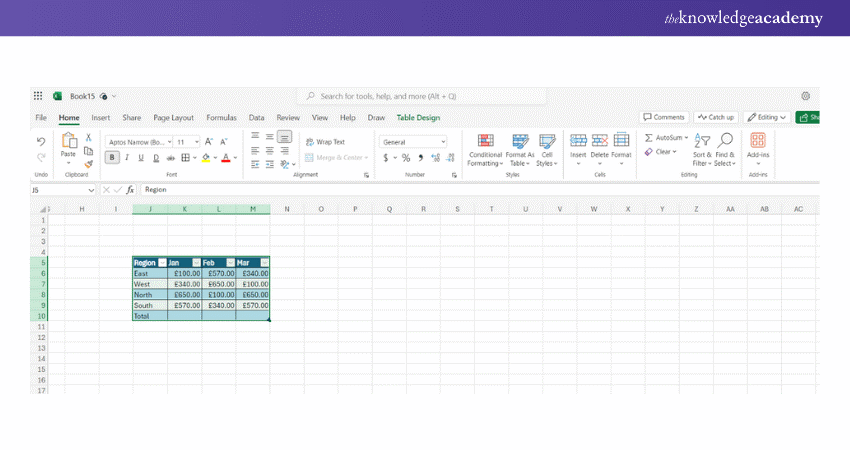Click the Format Painter brush icon
This screenshot has width=850, height=450.
88,164
